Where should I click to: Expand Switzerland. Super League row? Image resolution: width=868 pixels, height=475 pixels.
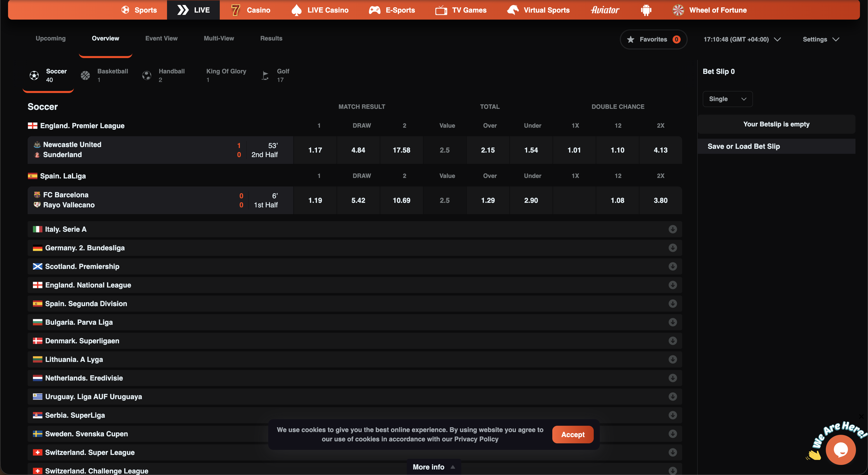[x=355, y=452]
